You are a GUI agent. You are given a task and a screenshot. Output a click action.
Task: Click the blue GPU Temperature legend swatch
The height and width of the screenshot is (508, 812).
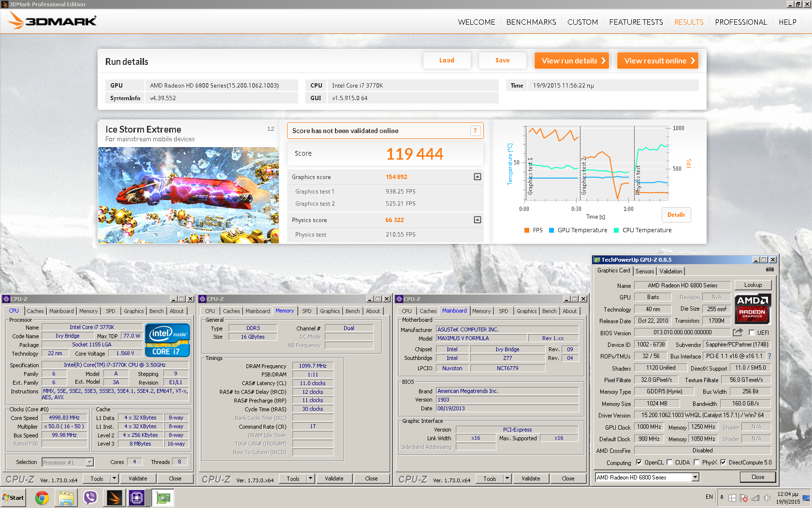click(x=551, y=230)
